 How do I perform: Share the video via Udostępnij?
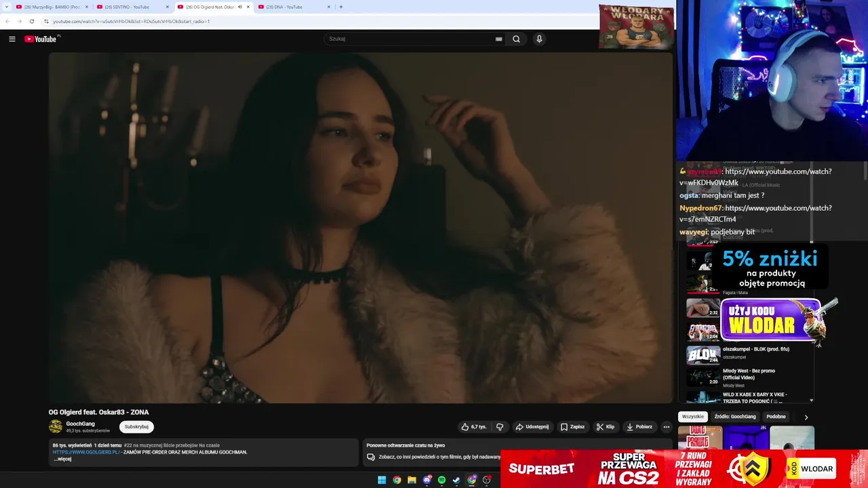point(532,427)
